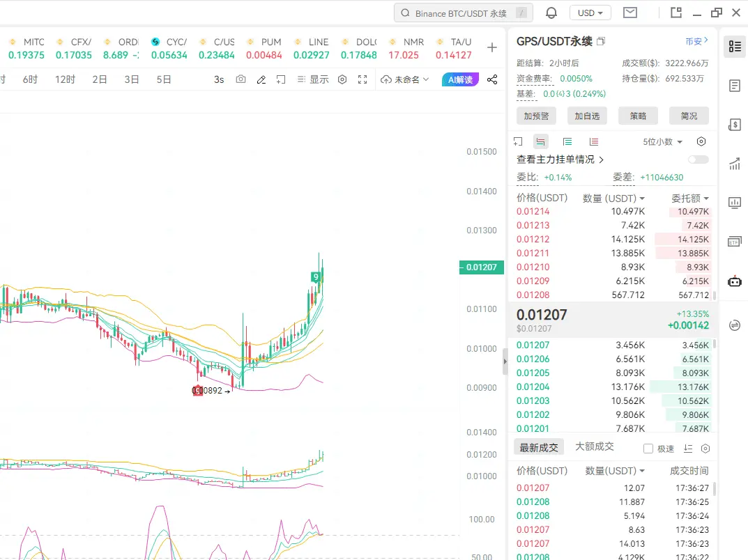Click the 资金费率 label

pos(534,79)
